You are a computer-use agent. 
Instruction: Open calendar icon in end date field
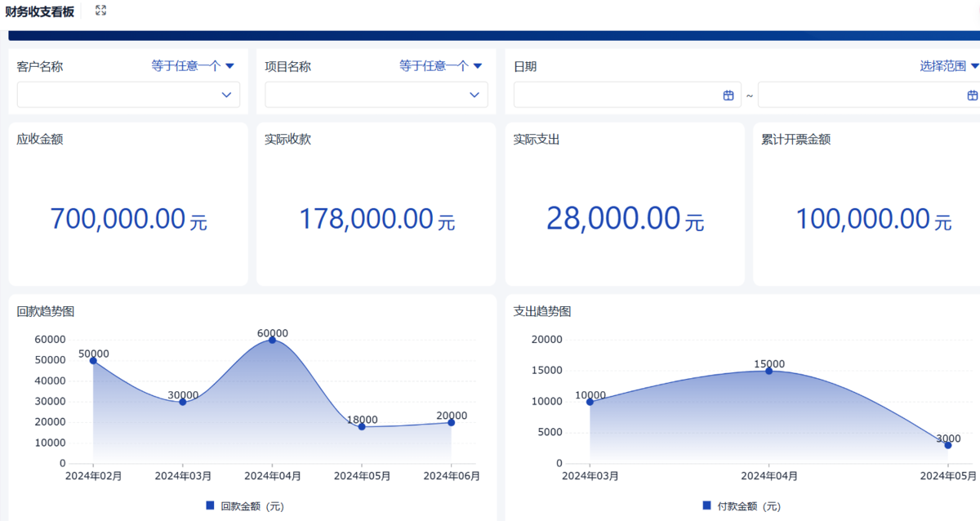[x=973, y=96]
